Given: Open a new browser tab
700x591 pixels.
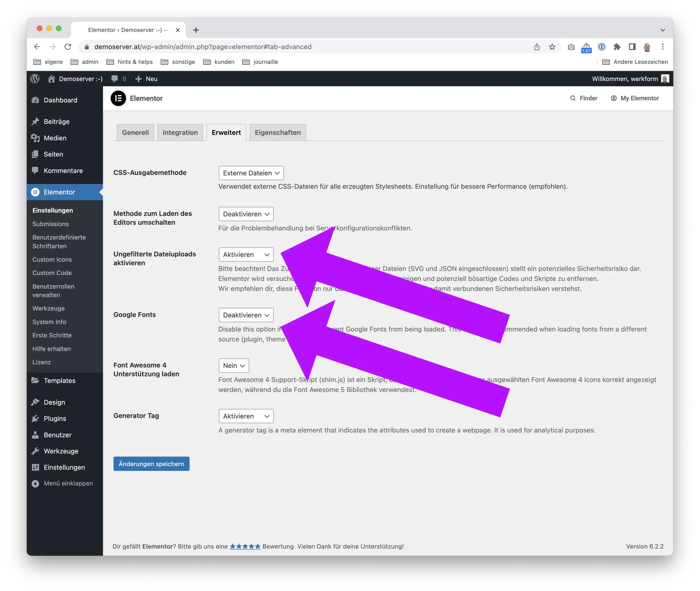Looking at the screenshot, I should point(196,30).
